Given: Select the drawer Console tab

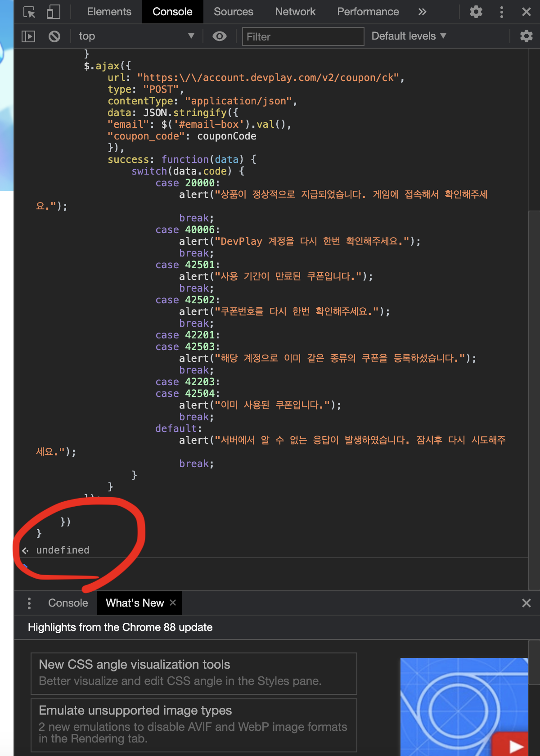Looking at the screenshot, I should point(68,603).
